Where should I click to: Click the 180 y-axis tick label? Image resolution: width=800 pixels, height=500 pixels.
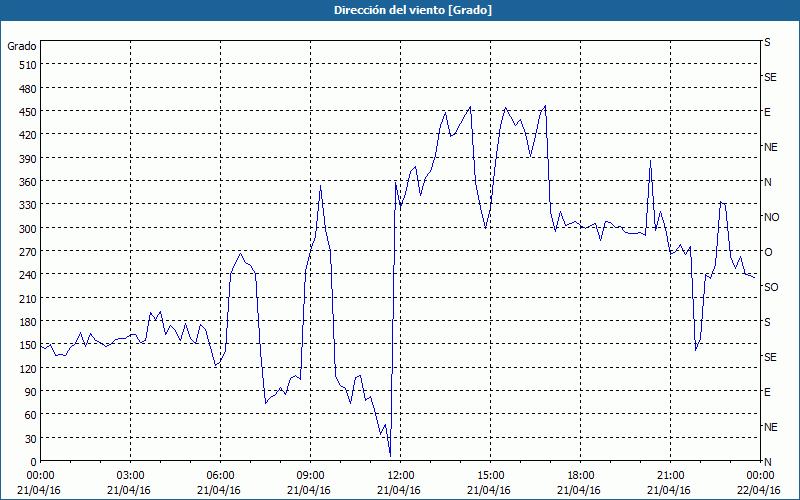[28, 322]
